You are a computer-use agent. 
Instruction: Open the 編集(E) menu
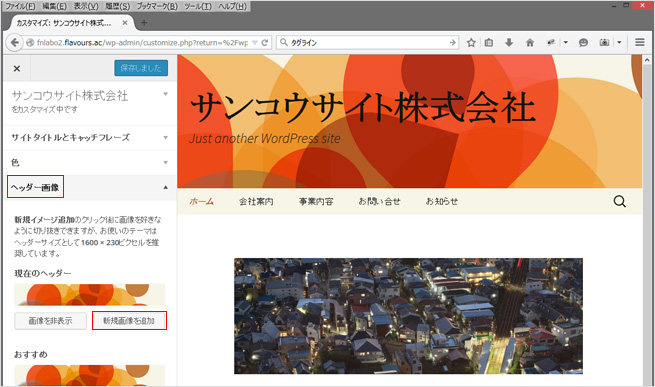coord(54,6)
